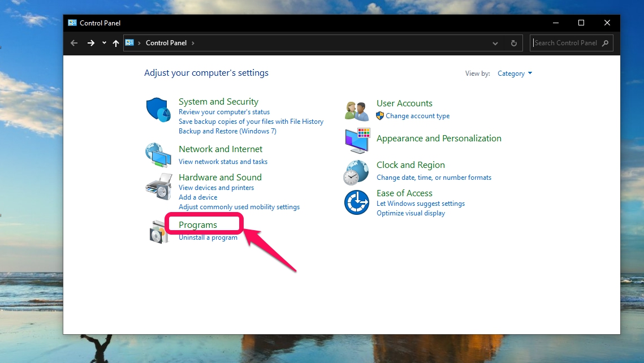Refresh the Control Panel address bar
644x363 pixels.
pos(514,43)
